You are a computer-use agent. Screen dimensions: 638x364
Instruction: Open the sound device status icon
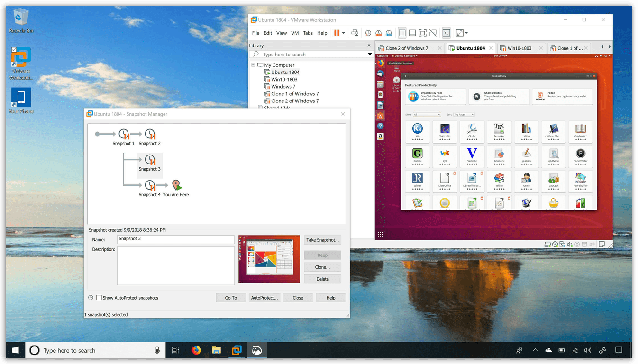click(570, 245)
